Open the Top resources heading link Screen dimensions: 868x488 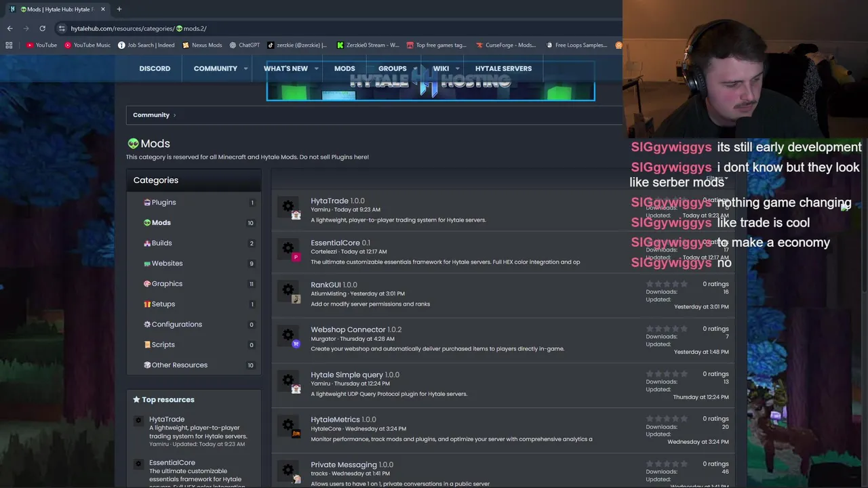[167, 399]
